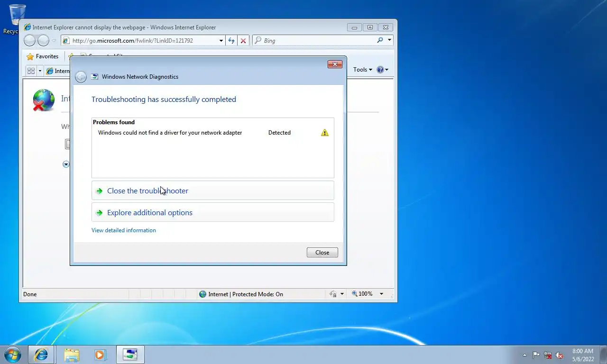Viewport: 607px width, 364px height.
Task: Click the security settings status bar icon
Action: click(333, 294)
